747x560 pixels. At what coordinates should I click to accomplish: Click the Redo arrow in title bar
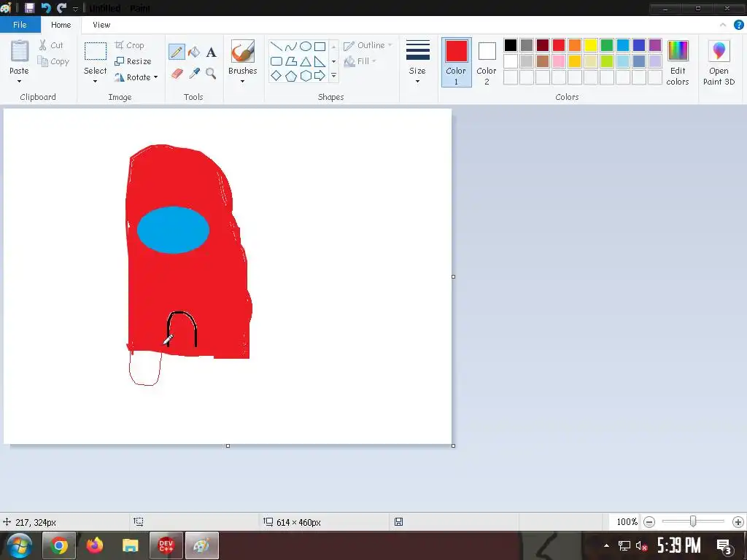[x=61, y=7]
